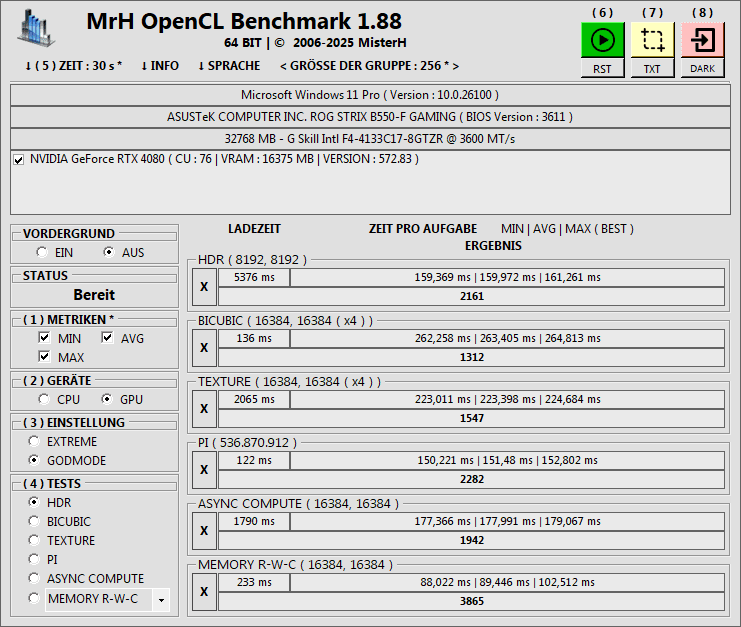Click the TEXTURE result score 1547
Screen dimensions: 741x627
pos(472,418)
